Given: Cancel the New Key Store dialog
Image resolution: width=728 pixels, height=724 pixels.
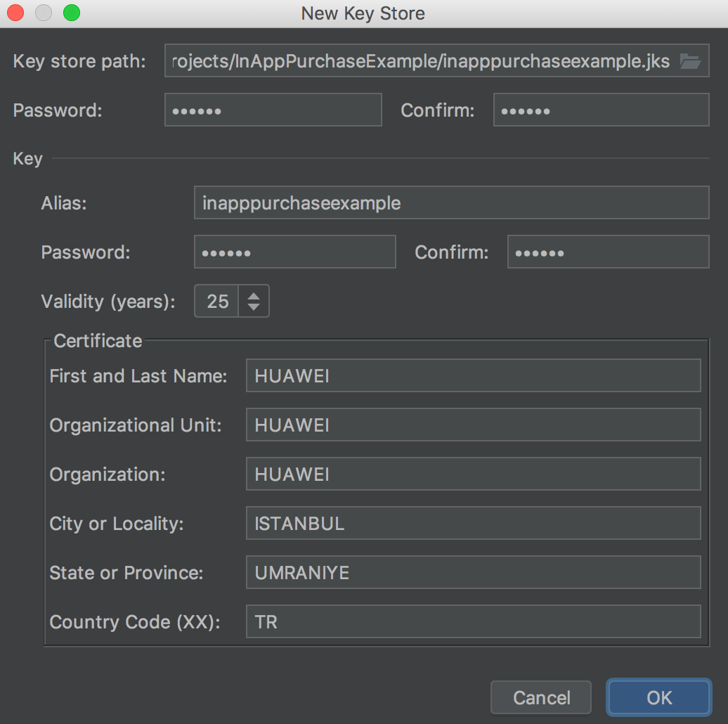Looking at the screenshot, I should coord(541,697).
